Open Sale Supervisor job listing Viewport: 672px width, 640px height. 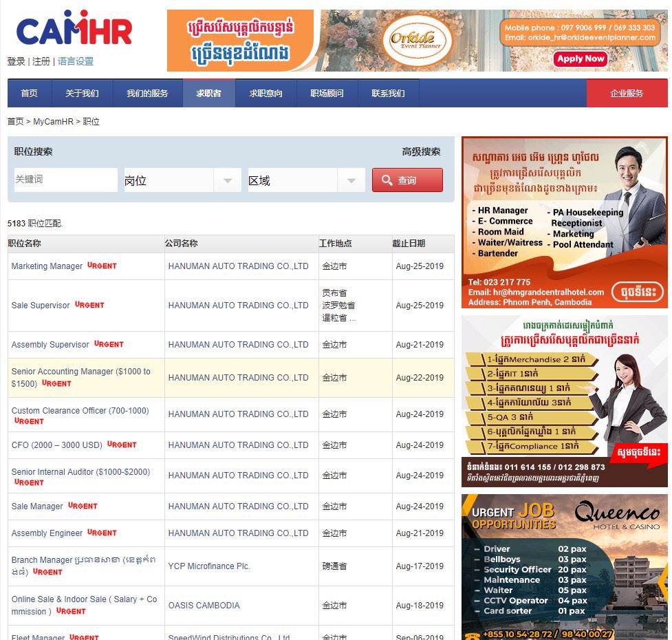click(x=41, y=306)
